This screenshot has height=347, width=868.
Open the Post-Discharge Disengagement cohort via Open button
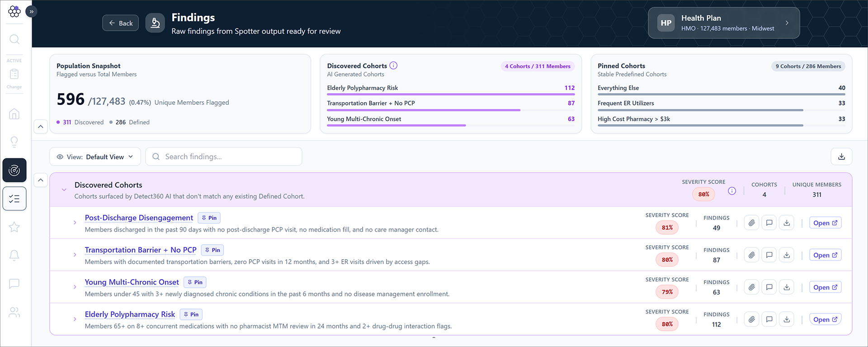pyautogui.click(x=825, y=223)
